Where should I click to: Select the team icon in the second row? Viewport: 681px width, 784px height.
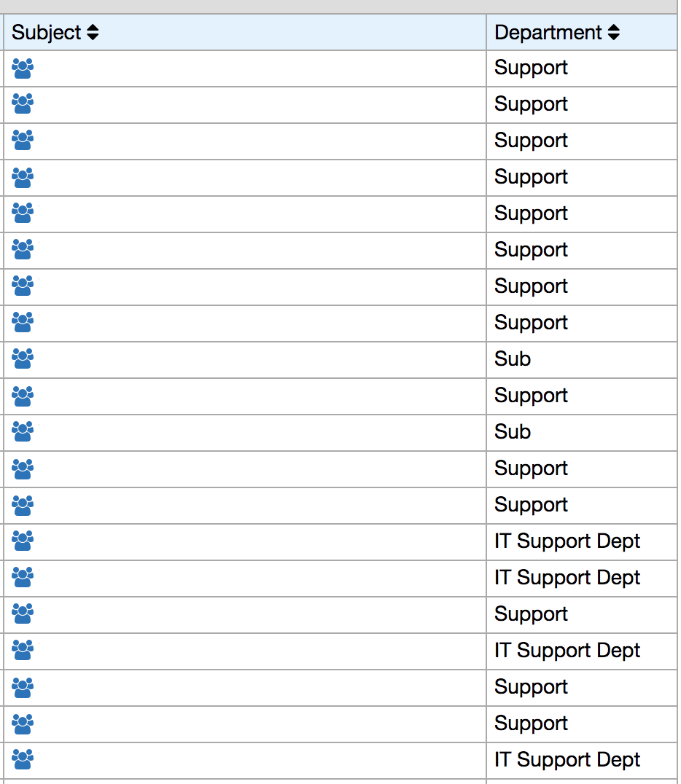[23, 105]
